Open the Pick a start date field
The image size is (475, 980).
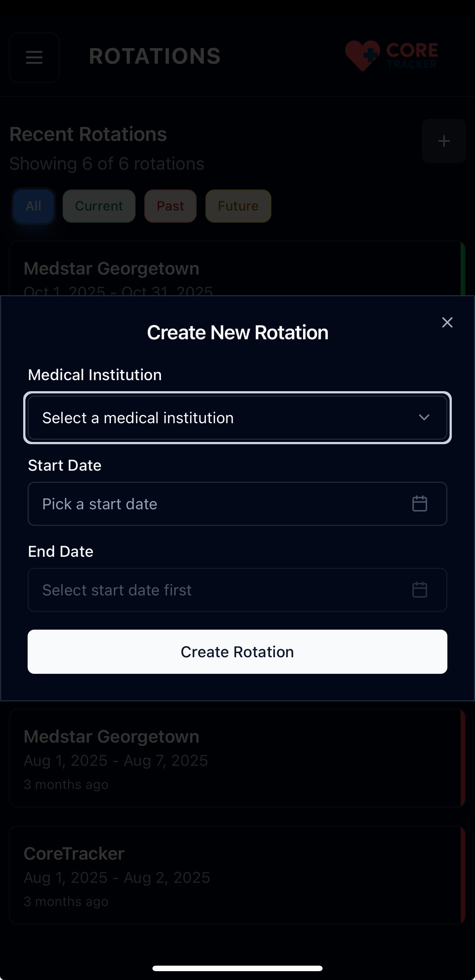tap(221, 504)
